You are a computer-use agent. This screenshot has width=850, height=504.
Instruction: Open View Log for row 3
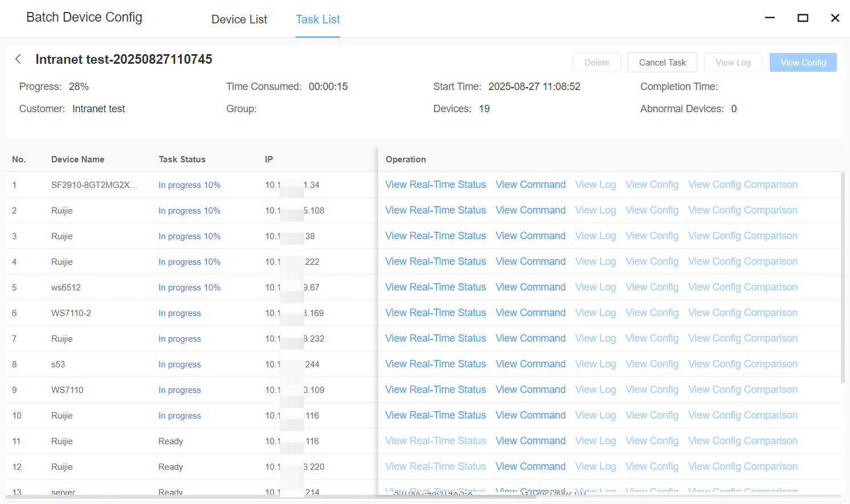click(x=595, y=236)
